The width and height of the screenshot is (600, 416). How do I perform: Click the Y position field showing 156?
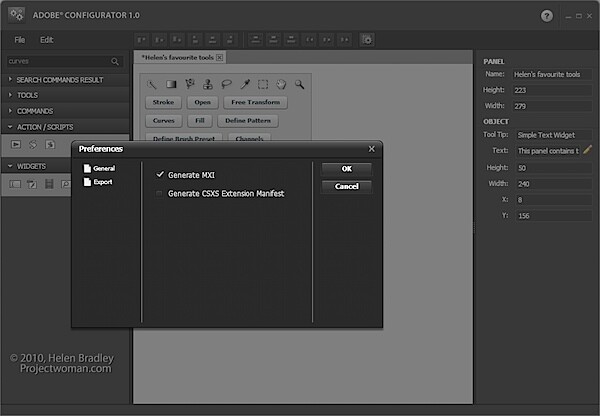(x=554, y=216)
